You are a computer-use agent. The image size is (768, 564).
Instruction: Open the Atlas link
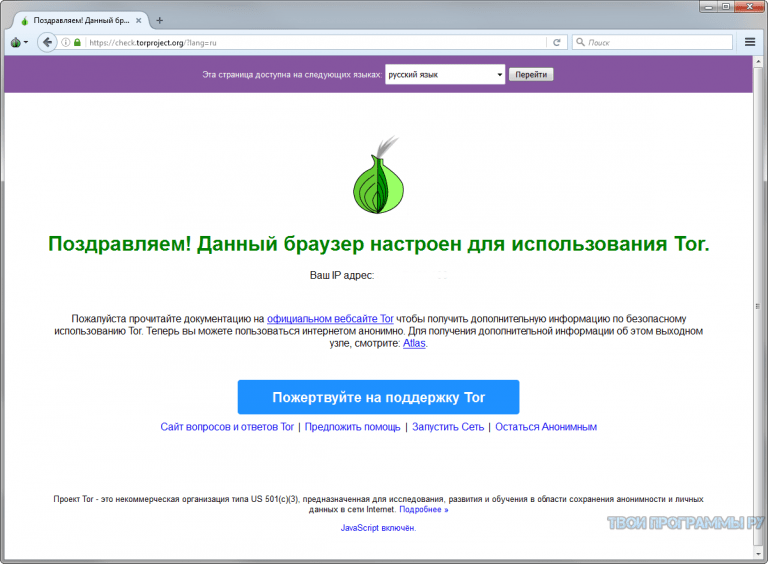click(x=414, y=343)
